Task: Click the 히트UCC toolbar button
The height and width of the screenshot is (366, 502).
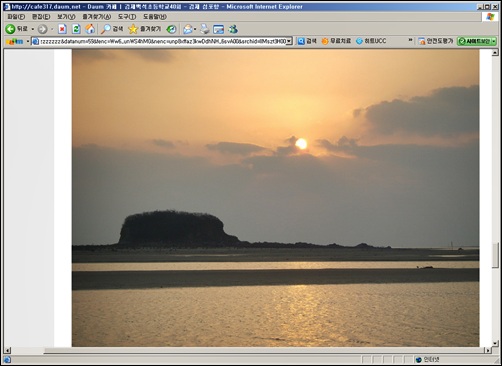Action: tap(371, 41)
